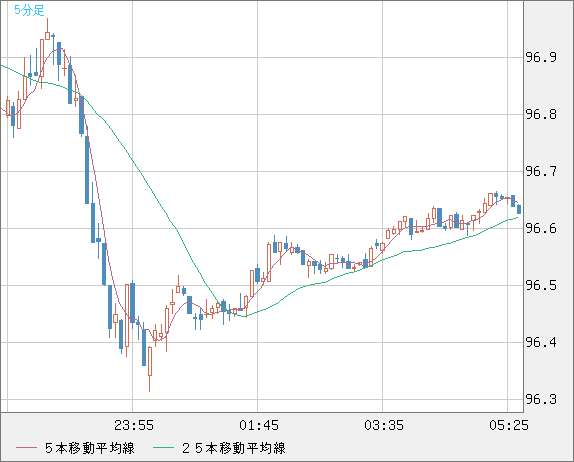Click the pink 5-period MA legend line

point(26,448)
